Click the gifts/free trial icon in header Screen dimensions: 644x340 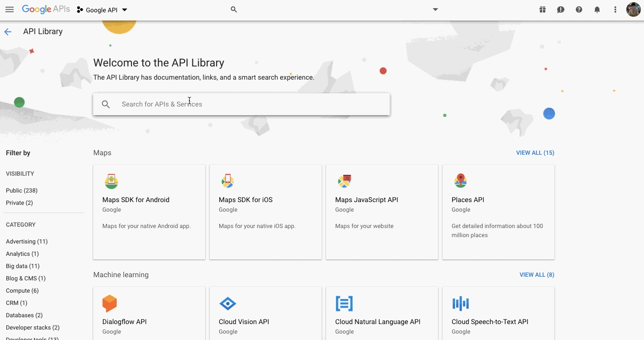(x=543, y=9)
